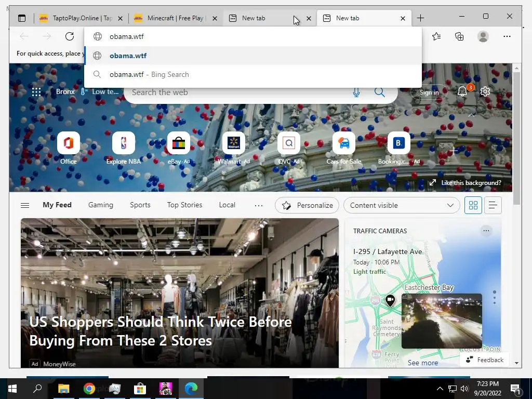Open traffic camera image thumbnail

pyautogui.click(x=442, y=321)
